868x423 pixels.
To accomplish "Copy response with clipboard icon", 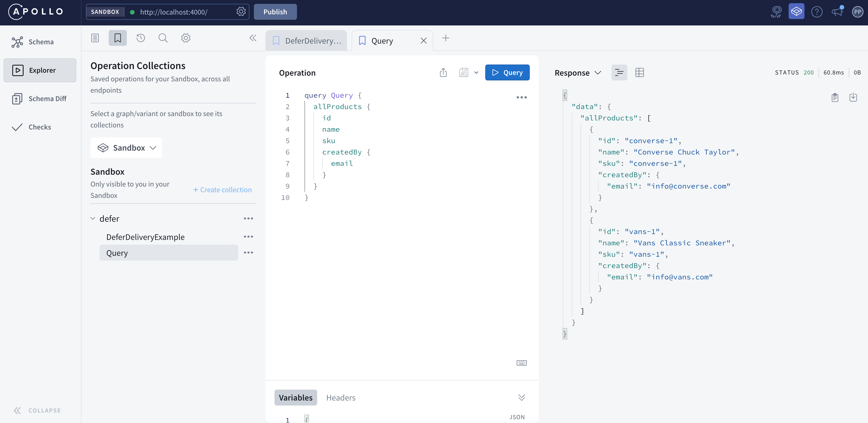I will tap(835, 97).
